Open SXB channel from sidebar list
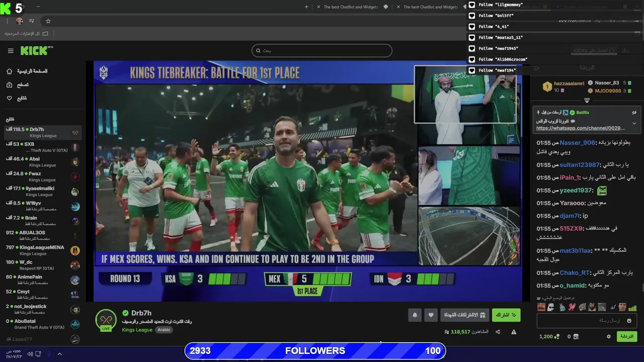Viewport: 644px width, 362px height. click(x=43, y=147)
